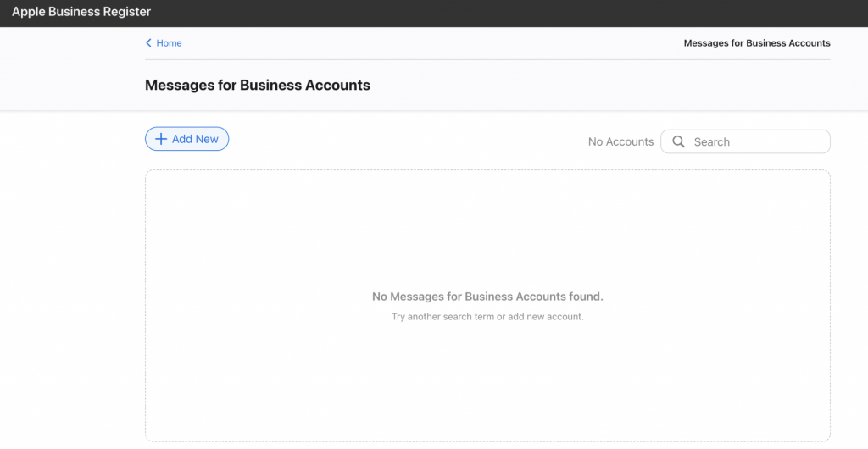The image size is (868, 449).
Task: Click the magnifying glass search icon
Action: pyautogui.click(x=678, y=141)
